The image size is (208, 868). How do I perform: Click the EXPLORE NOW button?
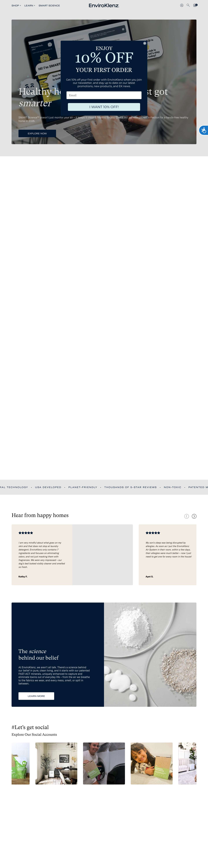(37, 133)
